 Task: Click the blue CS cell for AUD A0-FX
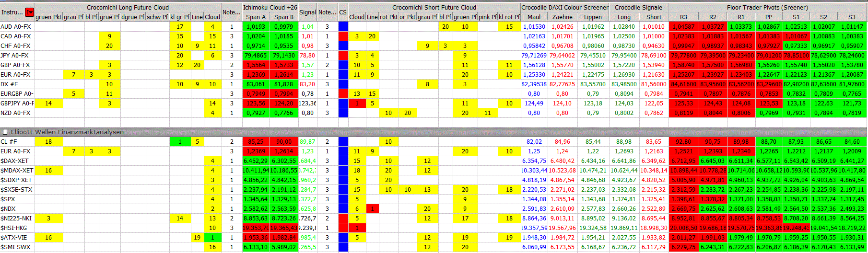click(x=343, y=26)
